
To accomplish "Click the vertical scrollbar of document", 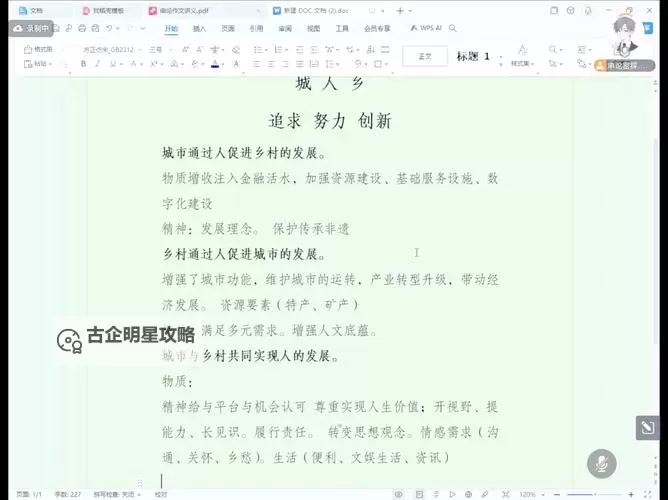I will (x=656, y=239).
